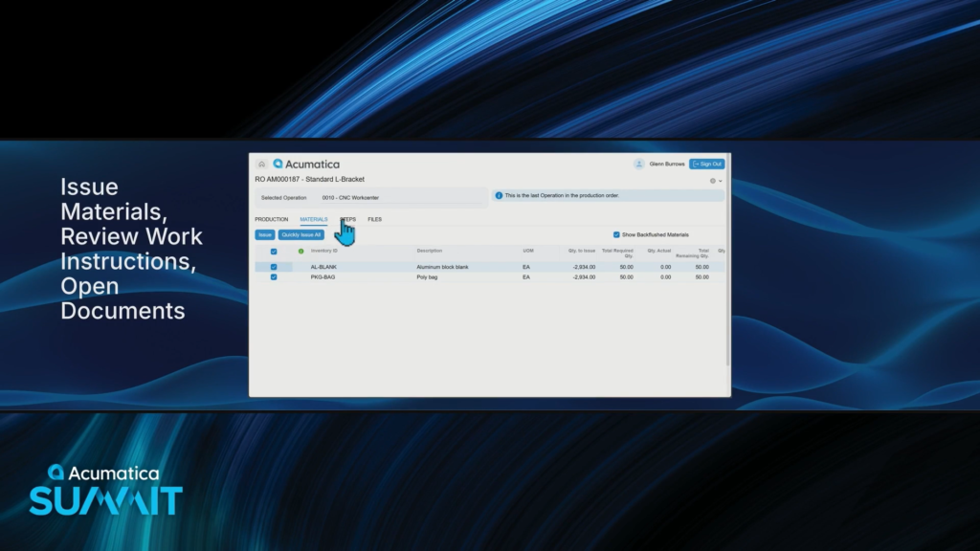Screen dimensions: 980x551
Task: Click the green status icon column header
Action: click(x=301, y=251)
